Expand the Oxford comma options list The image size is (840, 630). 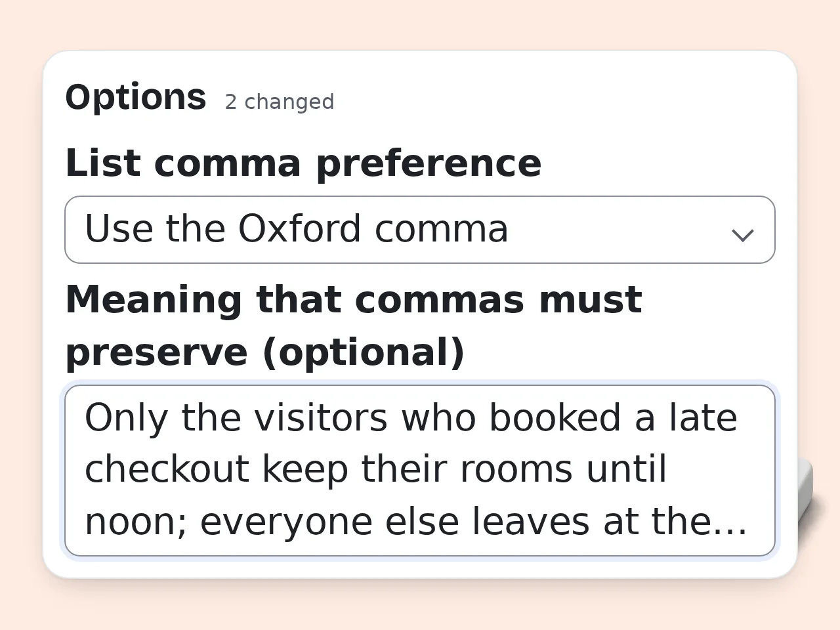[x=420, y=230]
